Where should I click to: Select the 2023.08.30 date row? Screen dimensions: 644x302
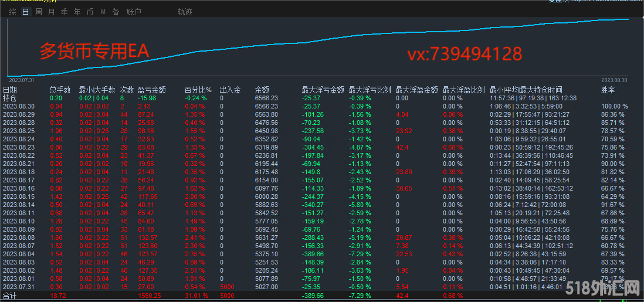pyautogui.click(x=19, y=106)
